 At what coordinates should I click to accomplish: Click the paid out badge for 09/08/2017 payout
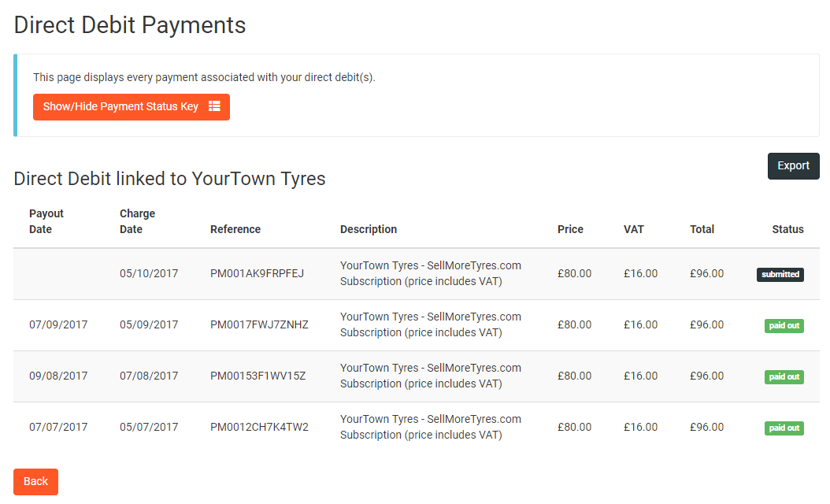point(784,377)
